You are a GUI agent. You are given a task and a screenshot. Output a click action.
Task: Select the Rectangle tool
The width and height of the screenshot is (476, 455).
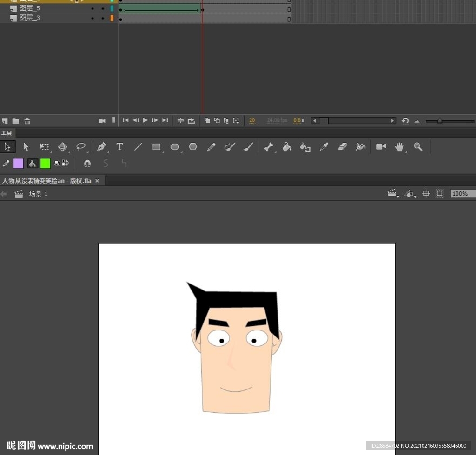click(157, 147)
